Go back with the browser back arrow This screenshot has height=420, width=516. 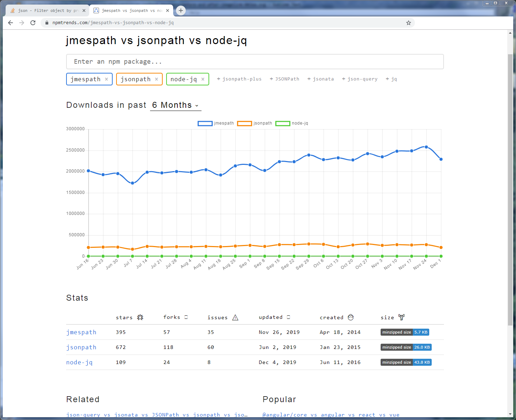(10, 23)
